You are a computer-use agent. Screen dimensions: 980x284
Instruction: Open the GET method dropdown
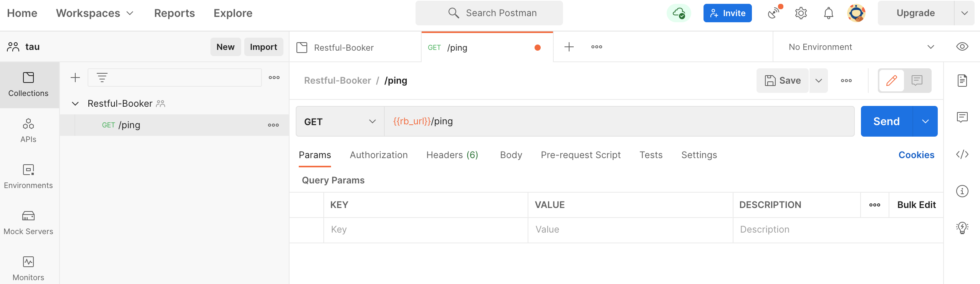click(340, 122)
